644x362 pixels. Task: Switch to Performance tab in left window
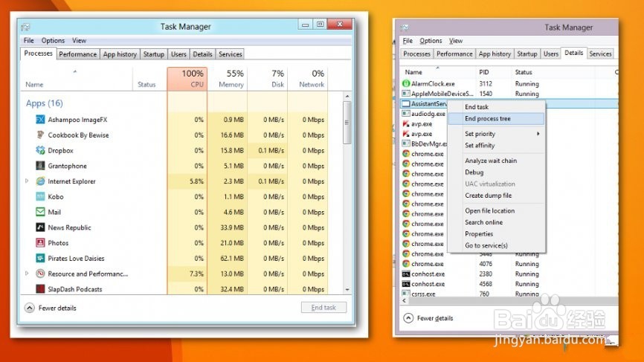tap(77, 54)
